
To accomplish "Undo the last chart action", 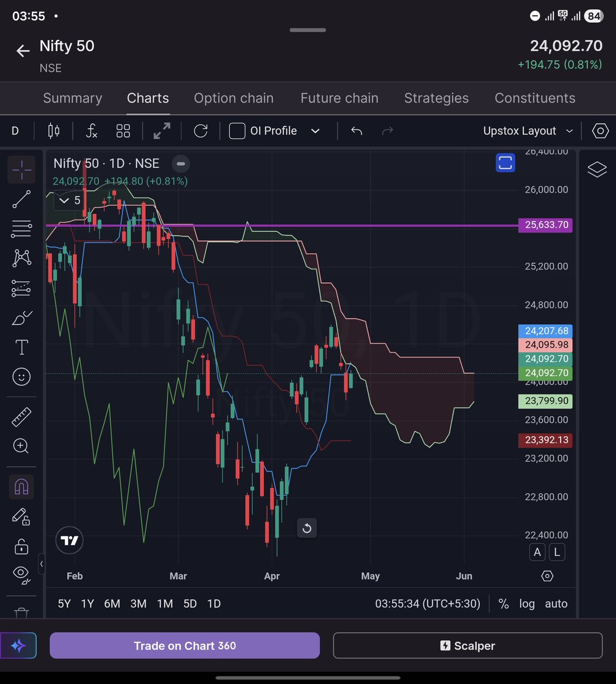I will click(357, 131).
